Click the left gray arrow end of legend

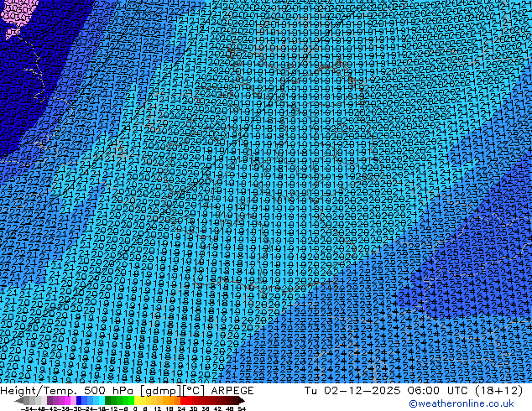pos(19,401)
